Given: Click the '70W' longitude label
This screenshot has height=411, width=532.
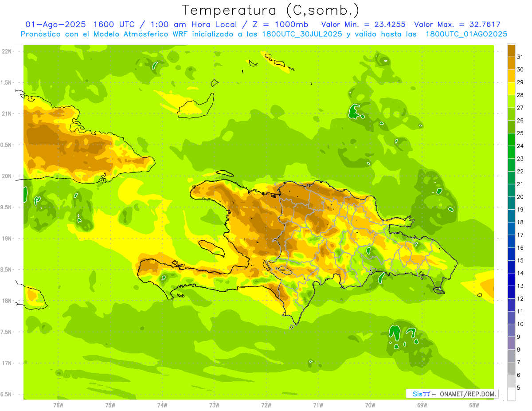Looking at the screenshot, I should click(x=370, y=405).
